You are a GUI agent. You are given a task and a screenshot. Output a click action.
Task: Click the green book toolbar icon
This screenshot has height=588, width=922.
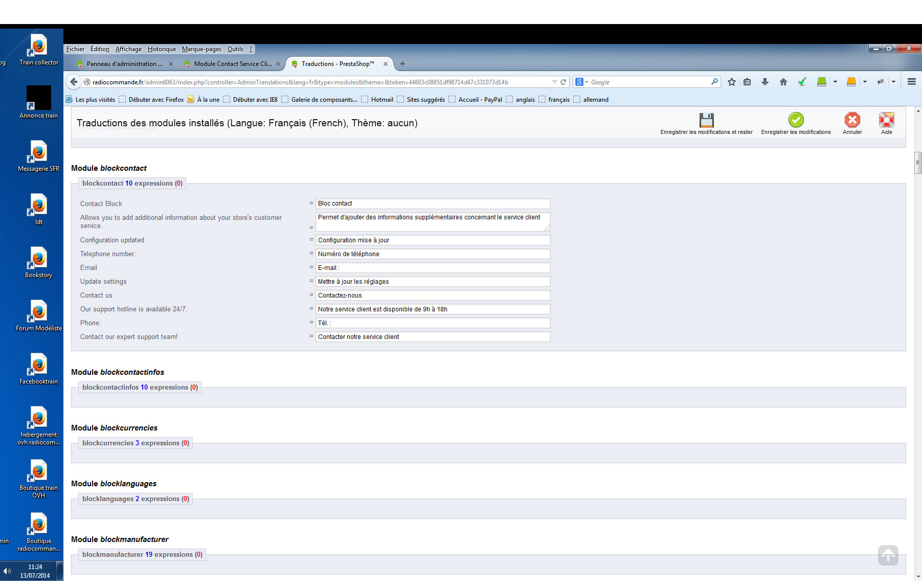click(822, 82)
